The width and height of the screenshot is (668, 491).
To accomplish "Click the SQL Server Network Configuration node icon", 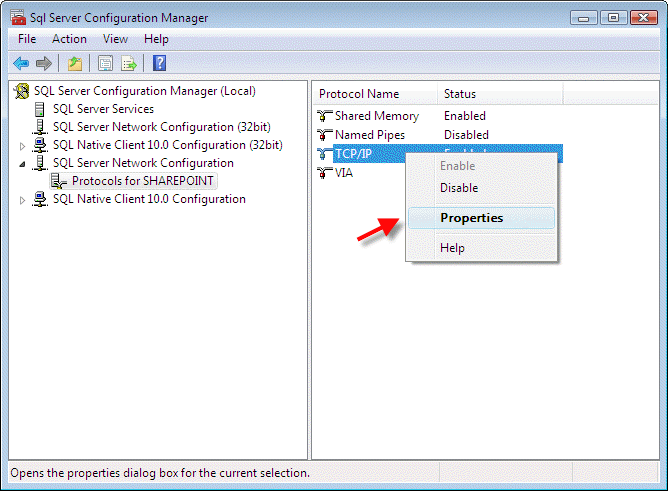I will [x=40, y=163].
